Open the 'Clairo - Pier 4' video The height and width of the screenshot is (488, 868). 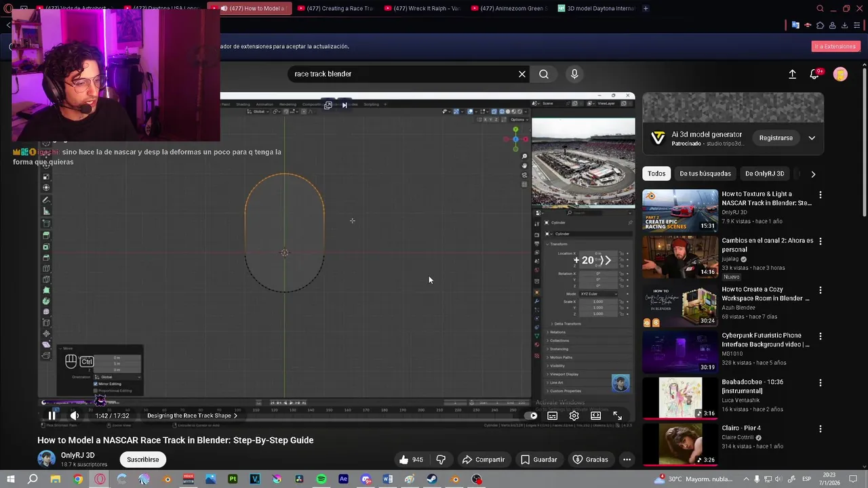[680, 445]
